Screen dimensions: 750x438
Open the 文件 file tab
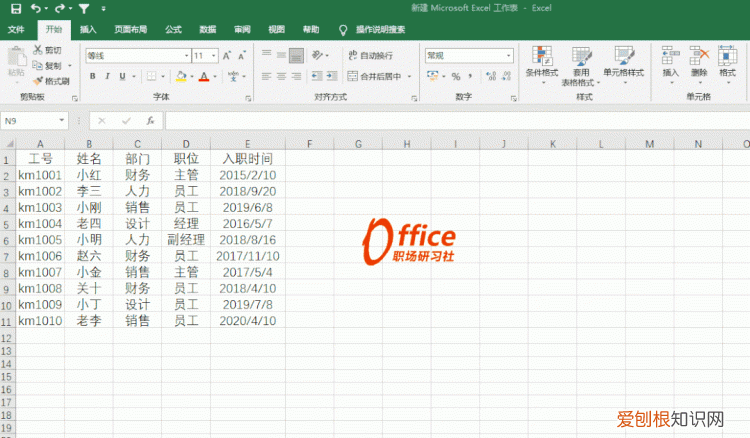click(16, 30)
